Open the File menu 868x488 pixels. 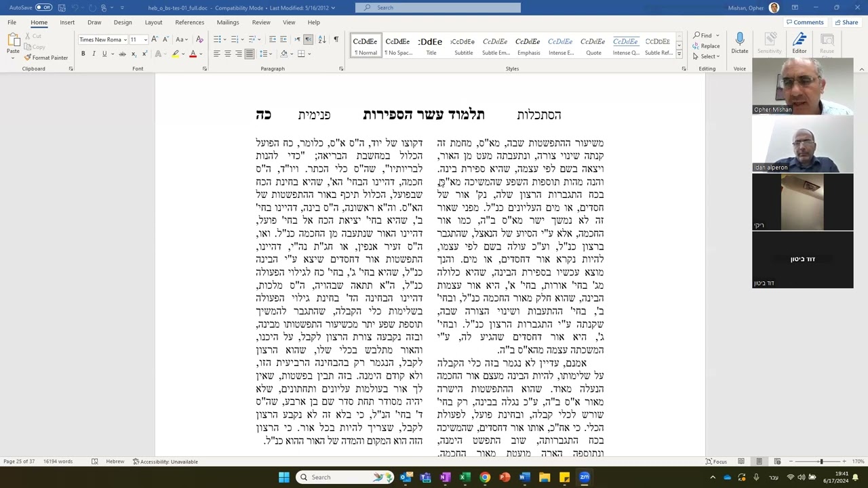pyautogui.click(x=12, y=22)
